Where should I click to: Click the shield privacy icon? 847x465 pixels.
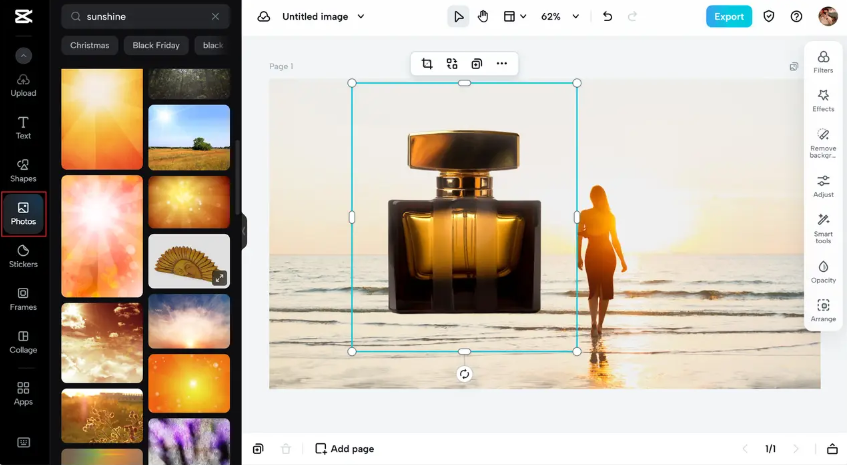point(769,17)
